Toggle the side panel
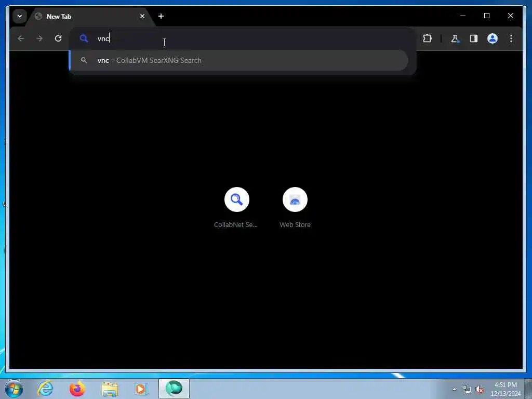The height and width of the screenshot is (399, 532). click(x=474, y=38)
